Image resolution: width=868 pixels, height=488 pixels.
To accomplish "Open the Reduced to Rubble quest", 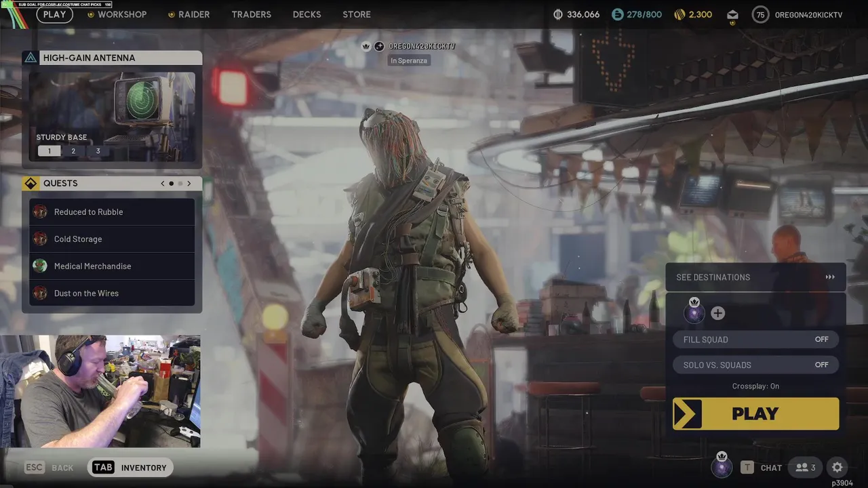I will 112,212.
